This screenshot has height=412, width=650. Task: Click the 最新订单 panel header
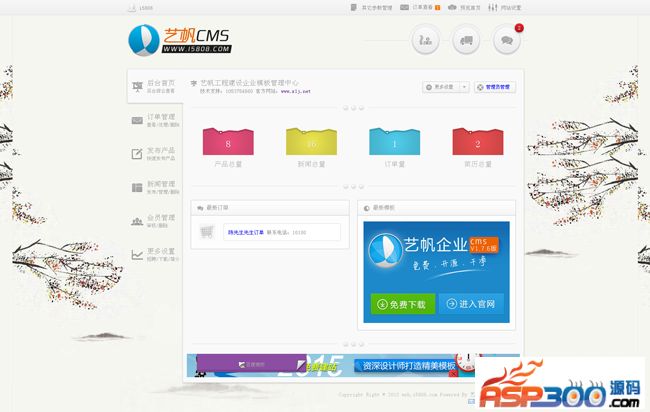tap(270, 208)
